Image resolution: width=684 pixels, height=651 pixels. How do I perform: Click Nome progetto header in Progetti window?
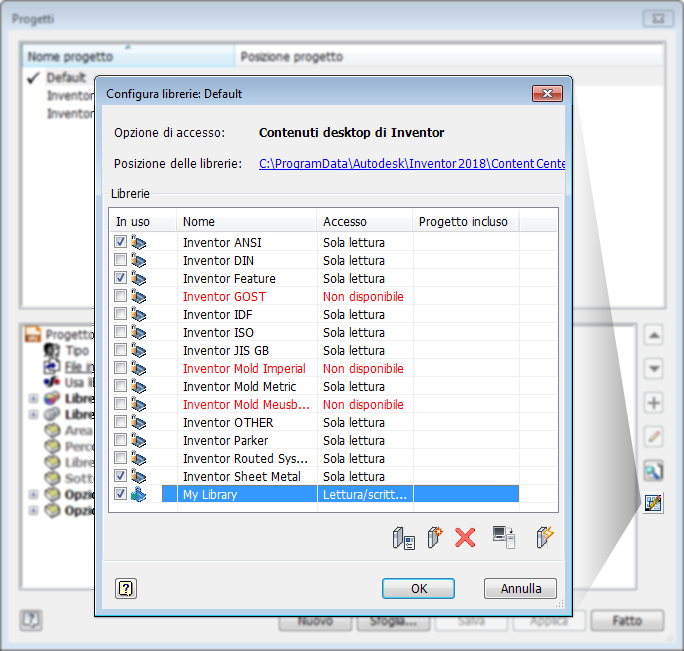tap(128, 56)
